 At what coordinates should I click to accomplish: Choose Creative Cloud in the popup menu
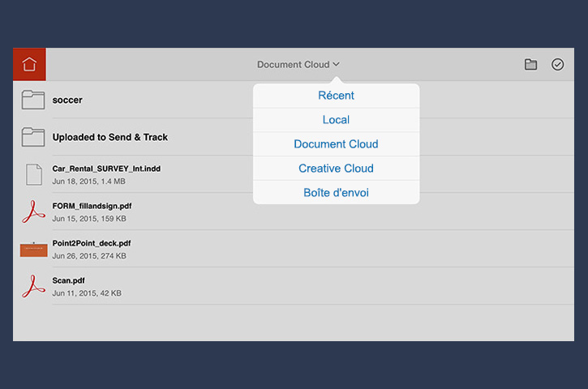coord(336,169)
